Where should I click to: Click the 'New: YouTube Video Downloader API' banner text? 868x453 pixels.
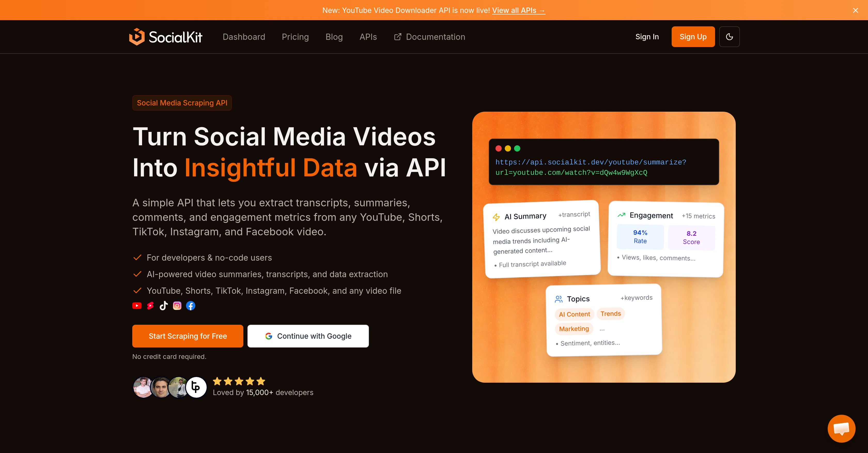point(406,10)
